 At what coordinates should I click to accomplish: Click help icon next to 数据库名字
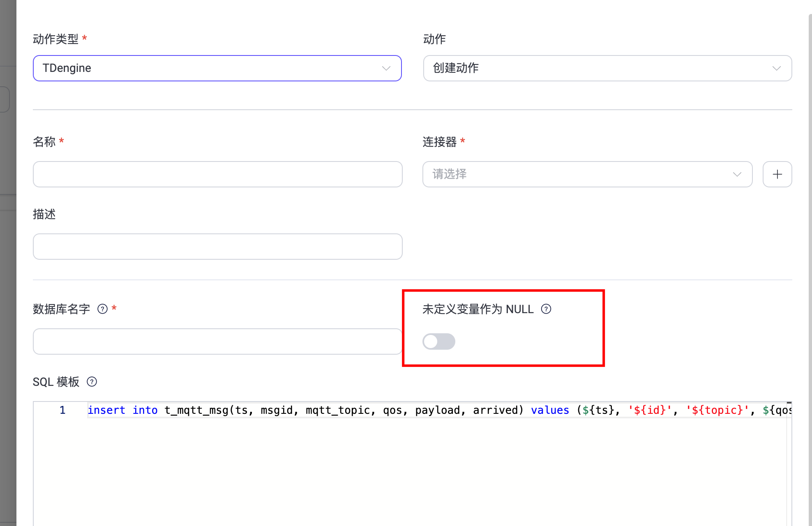102,309
